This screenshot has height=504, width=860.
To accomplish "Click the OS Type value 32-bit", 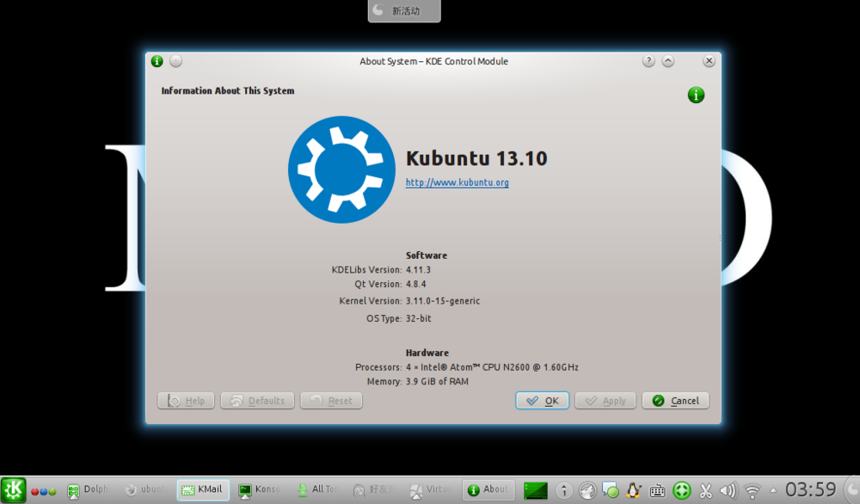I will (x=419, y=318).
